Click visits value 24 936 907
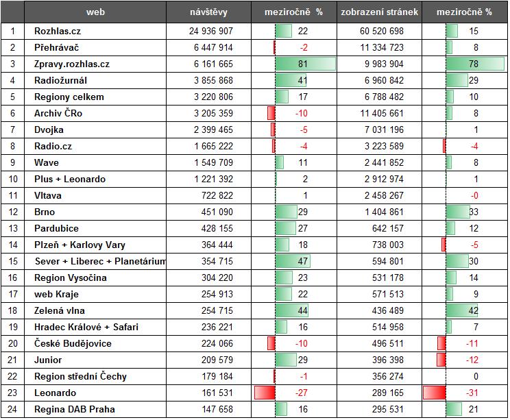This screenshot has height=420, width=510. click(211, 32)
